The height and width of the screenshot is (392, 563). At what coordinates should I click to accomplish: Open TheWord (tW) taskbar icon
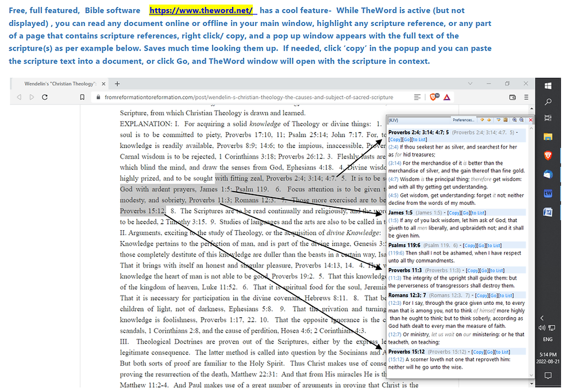tap(548, 193)
